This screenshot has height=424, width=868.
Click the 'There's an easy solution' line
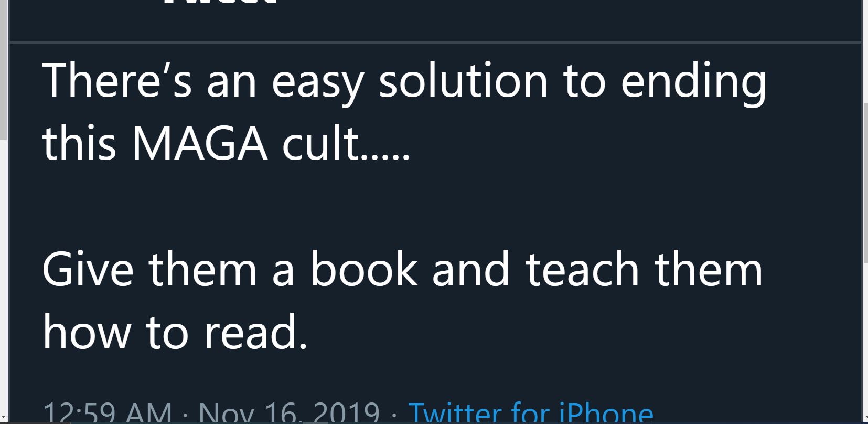(404, 81)
